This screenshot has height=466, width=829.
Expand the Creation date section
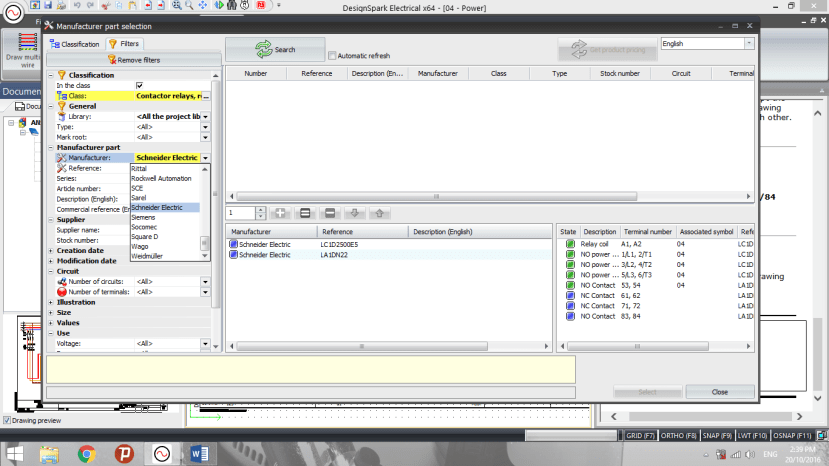coord(51,251)
